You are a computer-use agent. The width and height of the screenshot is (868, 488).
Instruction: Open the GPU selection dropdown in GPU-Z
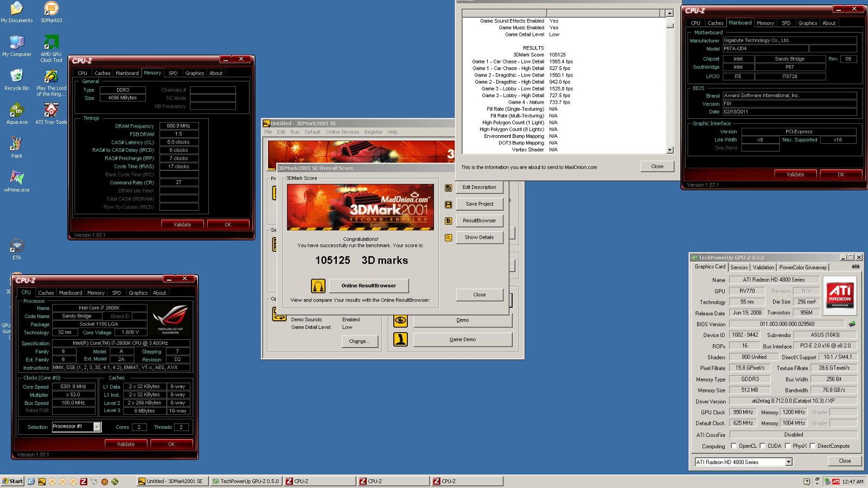coord(788,462)
